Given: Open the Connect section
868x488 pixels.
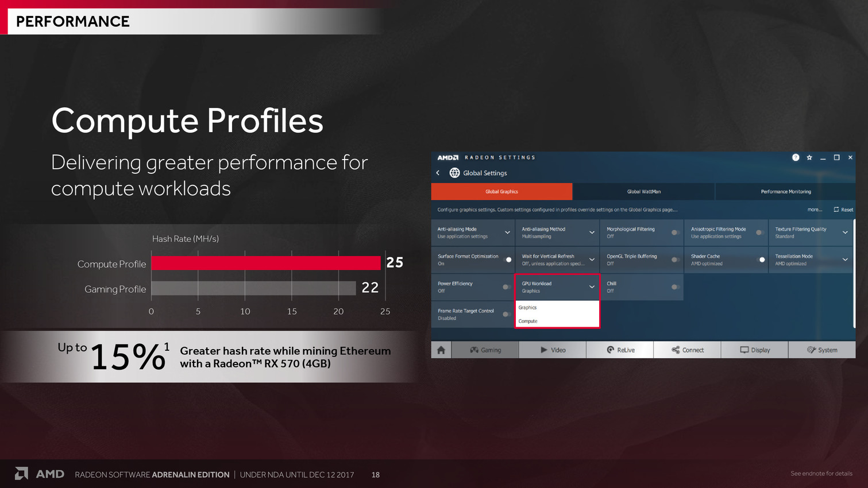Looking at the screenshot, I should 688,350.
